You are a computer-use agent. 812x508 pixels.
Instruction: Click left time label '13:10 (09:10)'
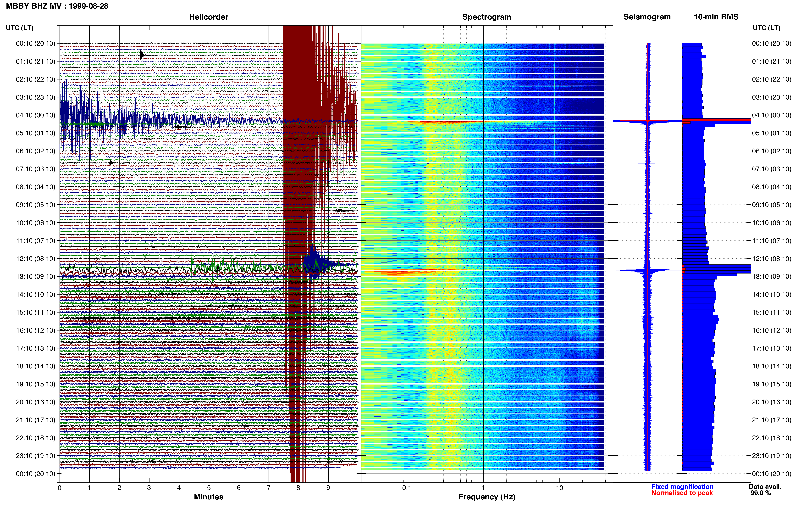coord(36,277)
